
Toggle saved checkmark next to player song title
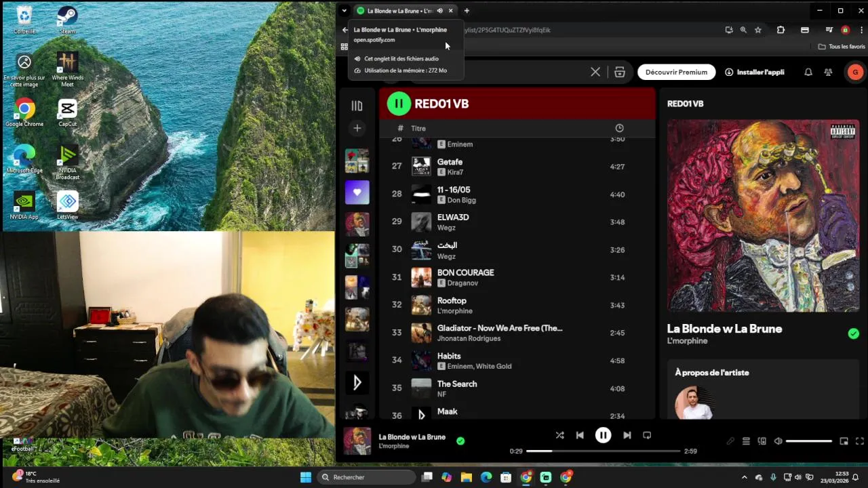click(x=460, y=441)
